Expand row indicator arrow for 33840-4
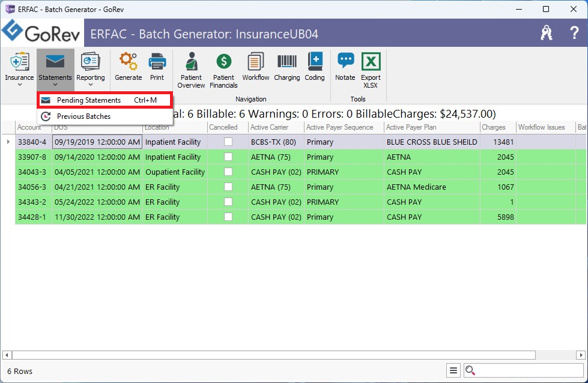This screenshot has width=588, height=383. [8, 142]
